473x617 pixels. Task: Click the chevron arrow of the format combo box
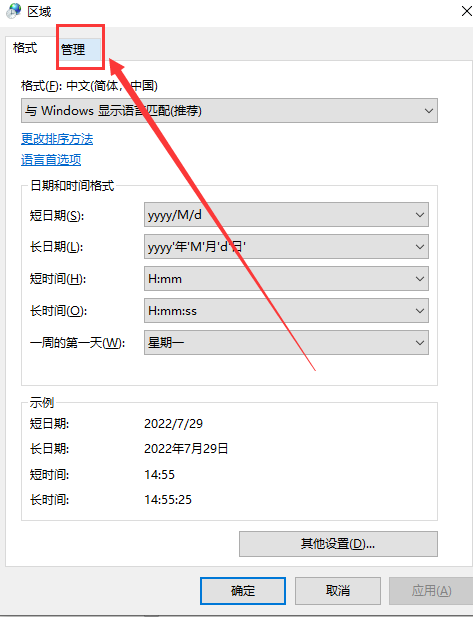(429, 111)
